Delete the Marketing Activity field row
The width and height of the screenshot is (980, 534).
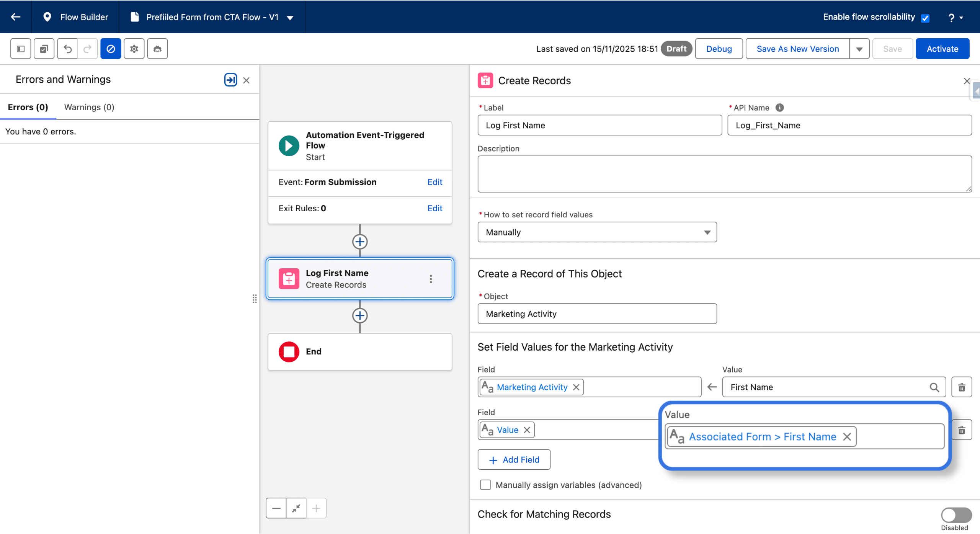pyautogui.click(x=961, y=387)
